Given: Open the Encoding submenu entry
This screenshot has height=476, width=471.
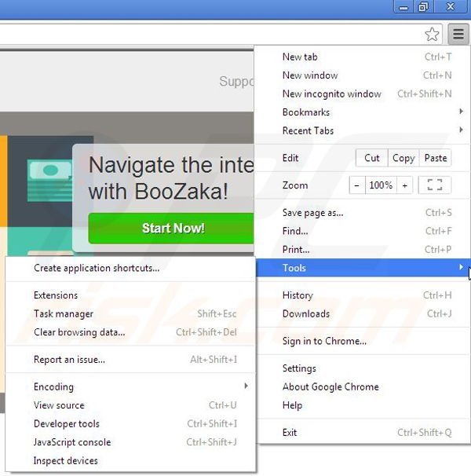Looking at the screenshot, I should click(x=130, y=387).
